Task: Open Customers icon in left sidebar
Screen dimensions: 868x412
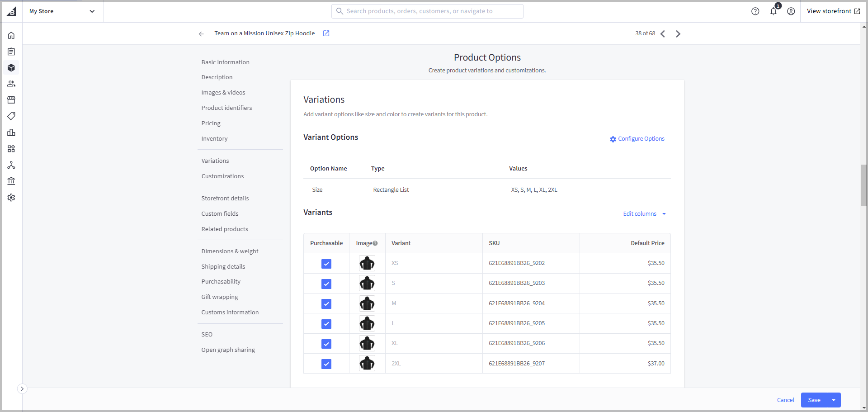Action: point(11,84)
